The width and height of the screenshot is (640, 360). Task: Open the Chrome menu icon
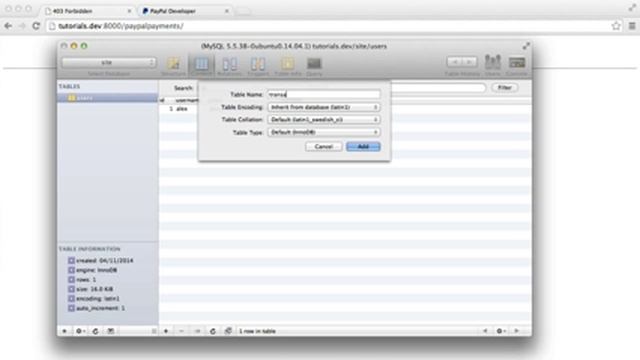click(x=632, y=26)
